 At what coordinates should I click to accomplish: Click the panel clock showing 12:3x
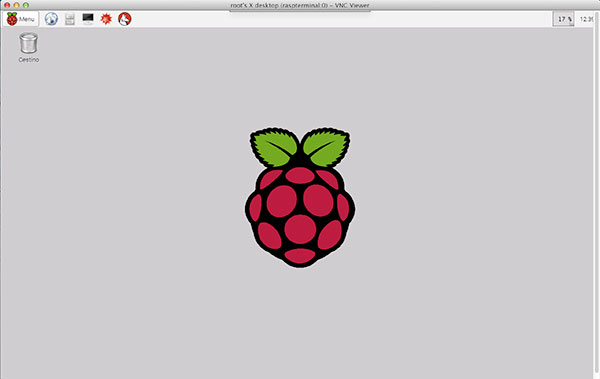point(587,19)
